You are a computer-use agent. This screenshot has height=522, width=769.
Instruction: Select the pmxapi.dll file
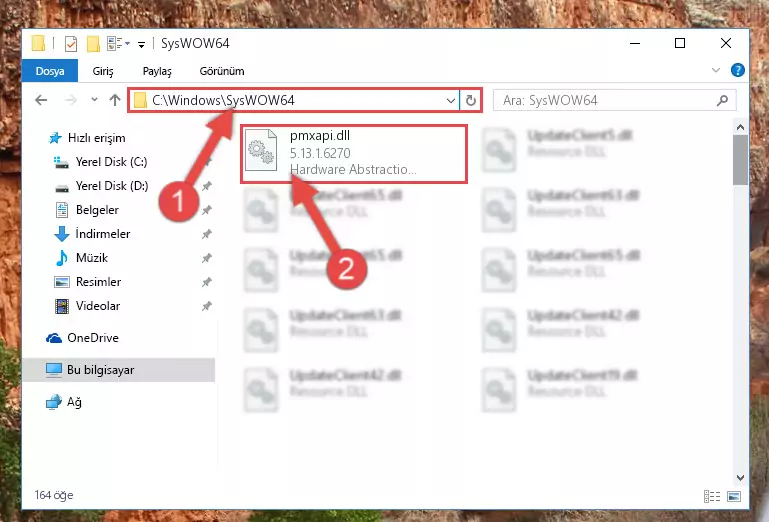pyautogui.click(x=354, y=154)
